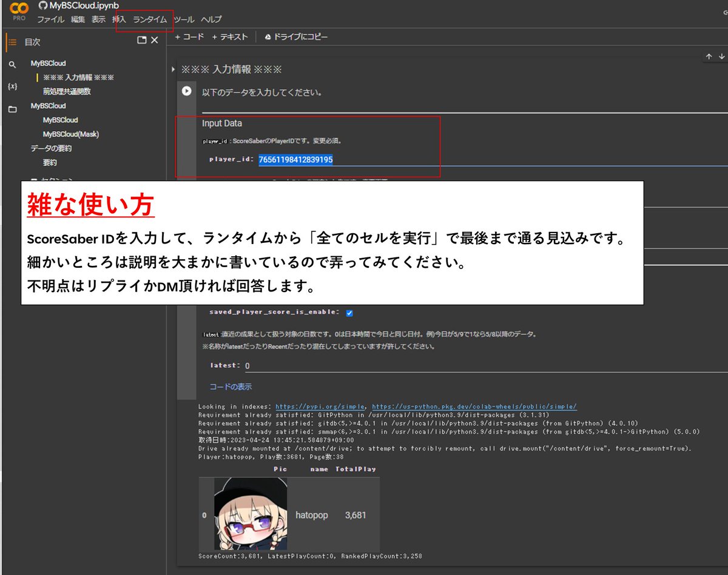
Task: Select MyBSCloud(Mask) in contents
Action: click(x=70, y=134)
